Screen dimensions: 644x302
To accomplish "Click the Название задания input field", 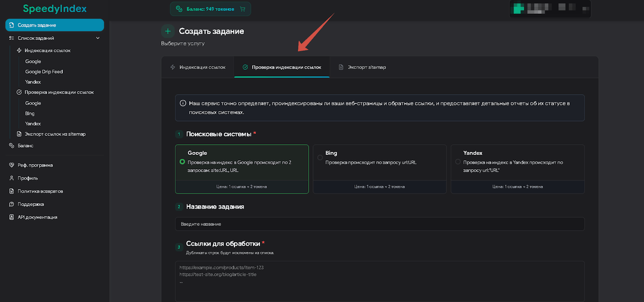I will pos(379,224).
